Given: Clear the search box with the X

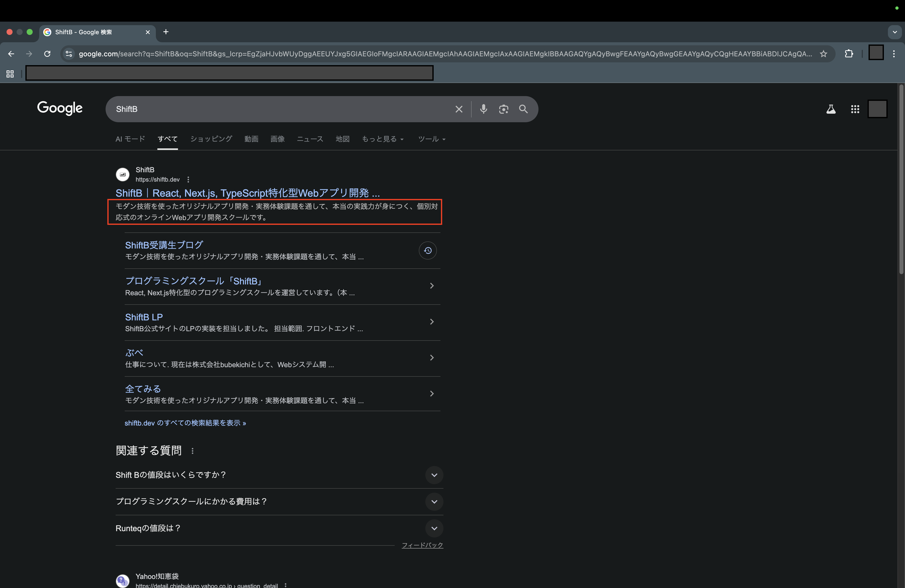Looking at the screenshot, I should pos(459,109).
